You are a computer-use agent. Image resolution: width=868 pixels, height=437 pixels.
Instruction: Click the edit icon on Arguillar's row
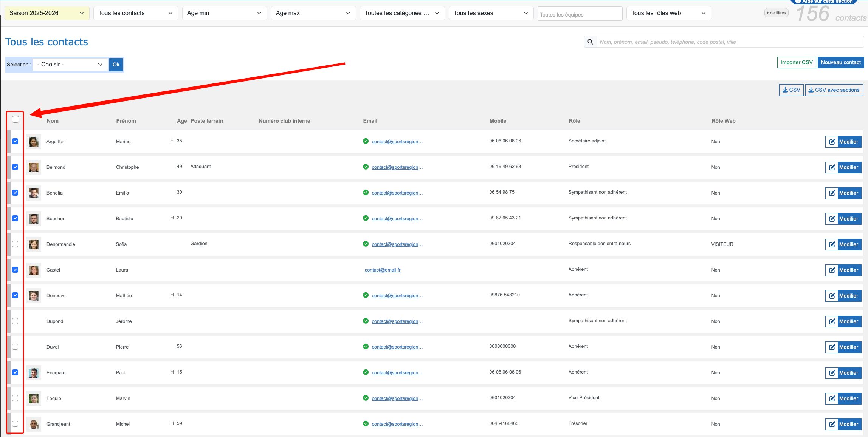(x=832, y=142)
